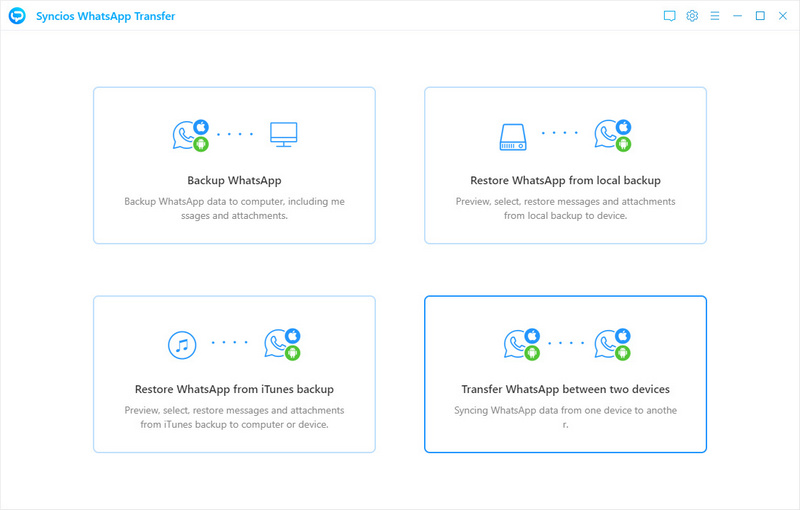Click the iTunes music note icon
Screen dimensions: 800x510
click(182, 345)
